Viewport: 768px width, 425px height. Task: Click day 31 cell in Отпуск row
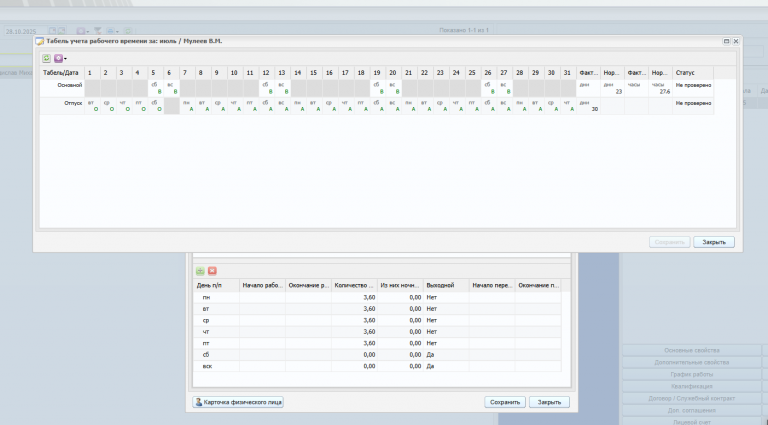pos(568,106)
